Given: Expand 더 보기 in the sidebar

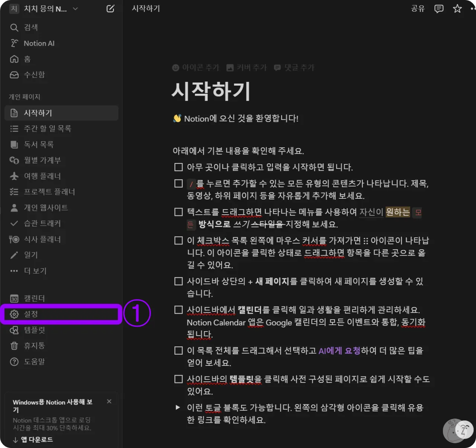Looking at the screenshot, I should [x=35, y=271].
